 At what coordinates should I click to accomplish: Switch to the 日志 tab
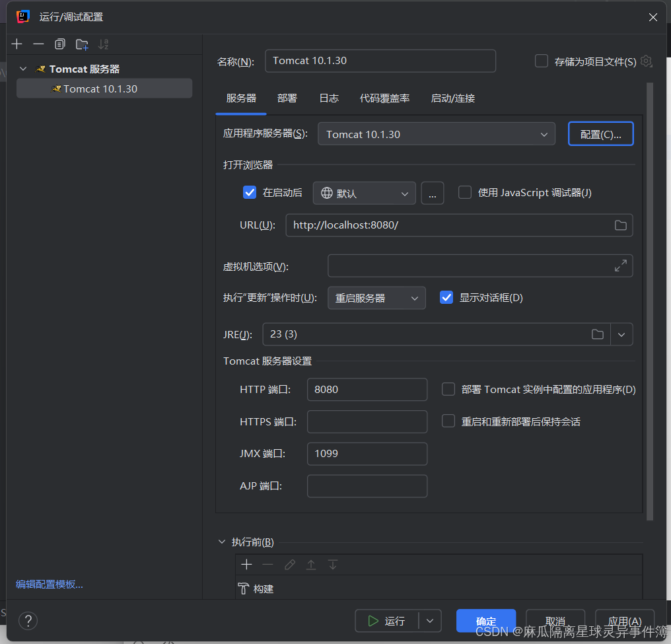pos(329,98)
